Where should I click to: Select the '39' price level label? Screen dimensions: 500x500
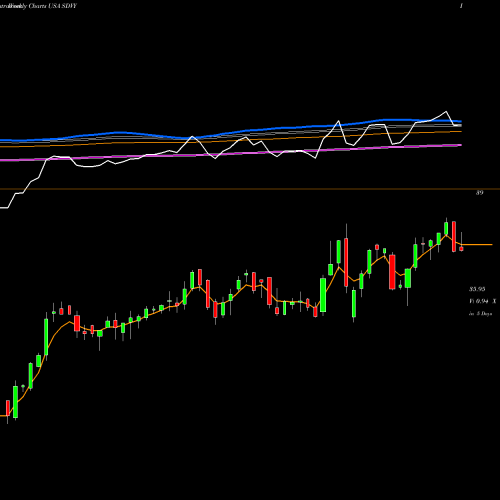(479, 192)
